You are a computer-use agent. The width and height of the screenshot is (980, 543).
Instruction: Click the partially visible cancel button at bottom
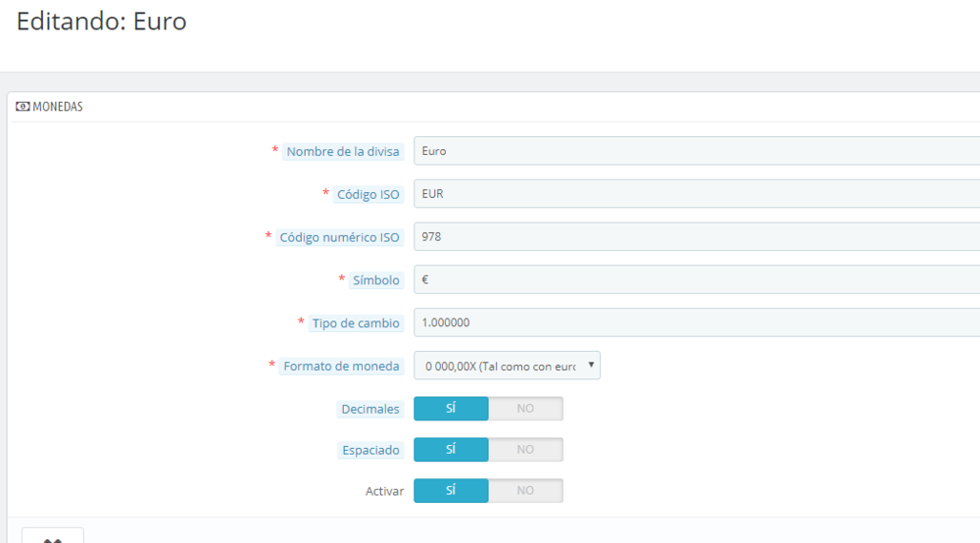tap(53, 535)
